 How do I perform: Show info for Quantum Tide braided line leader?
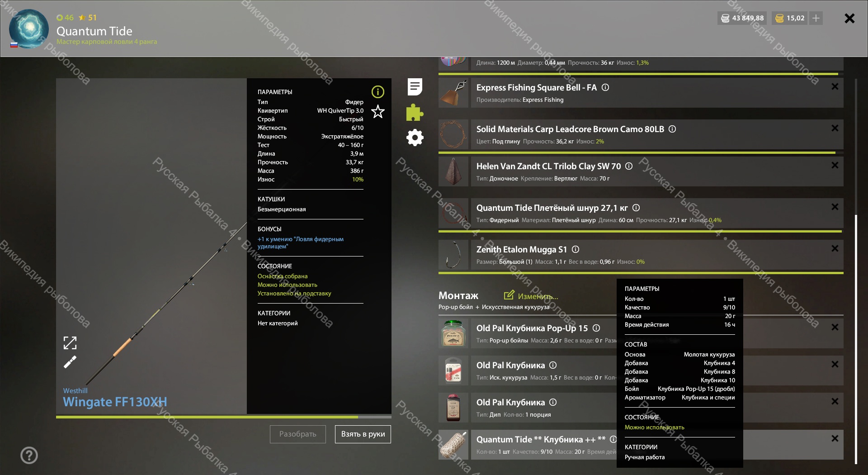[x=636, y=208]
